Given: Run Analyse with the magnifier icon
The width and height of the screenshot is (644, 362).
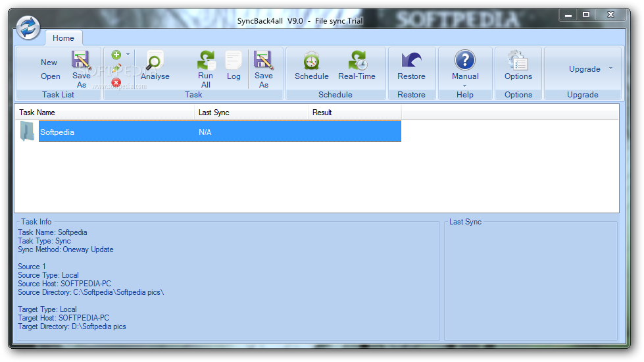Looking at the screenshot, I should (x=155, y=61).
